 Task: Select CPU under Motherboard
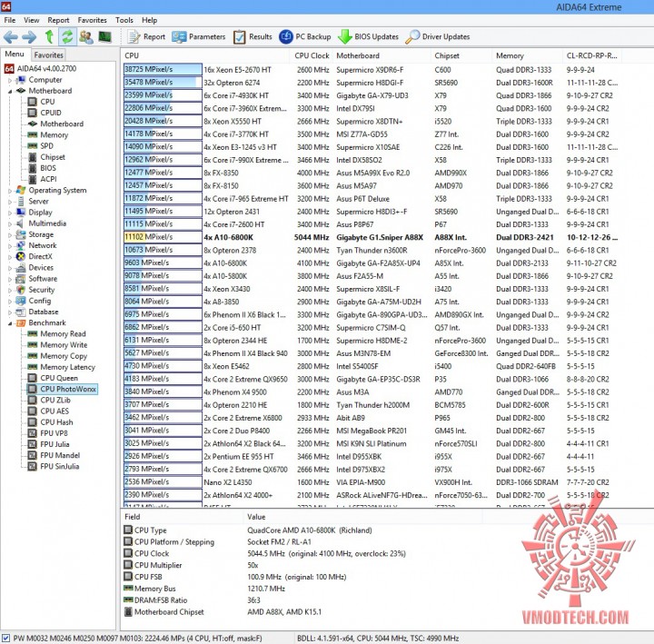click(x=41, y=102)
